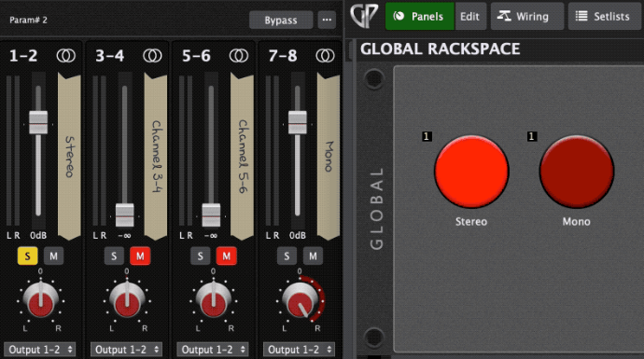This screenshot has width=644, height=359.
Task: Mute channel 1-2
Action: tap(54, 256)
